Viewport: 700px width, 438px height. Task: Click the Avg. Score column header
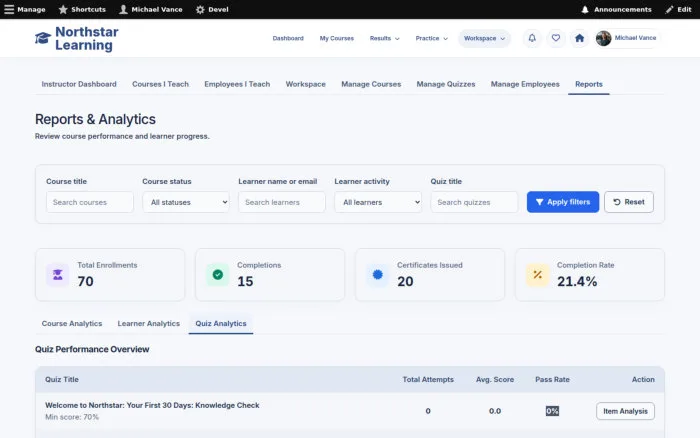[x=495, y=380]
